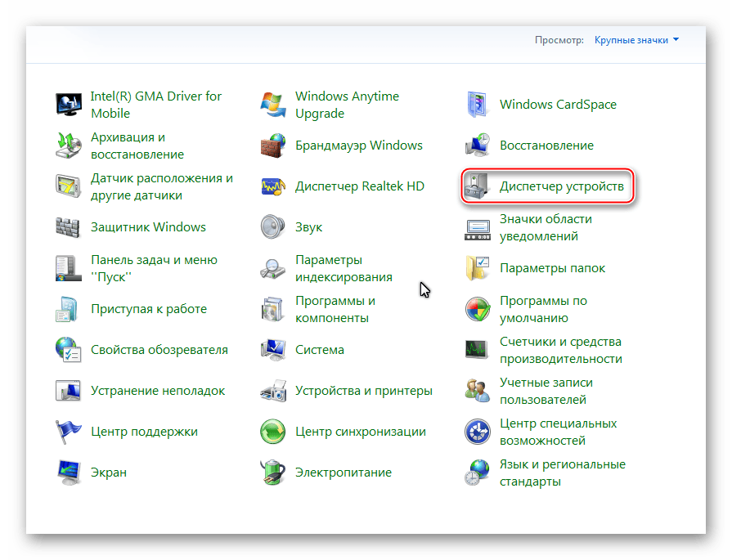Open the Система link

tap(319, 350)
